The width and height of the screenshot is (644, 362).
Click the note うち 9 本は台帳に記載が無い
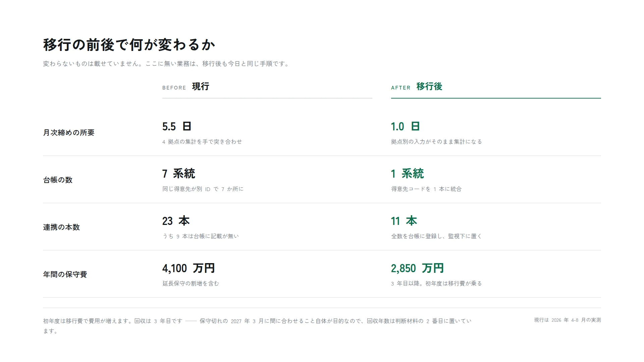click(201, 236)
